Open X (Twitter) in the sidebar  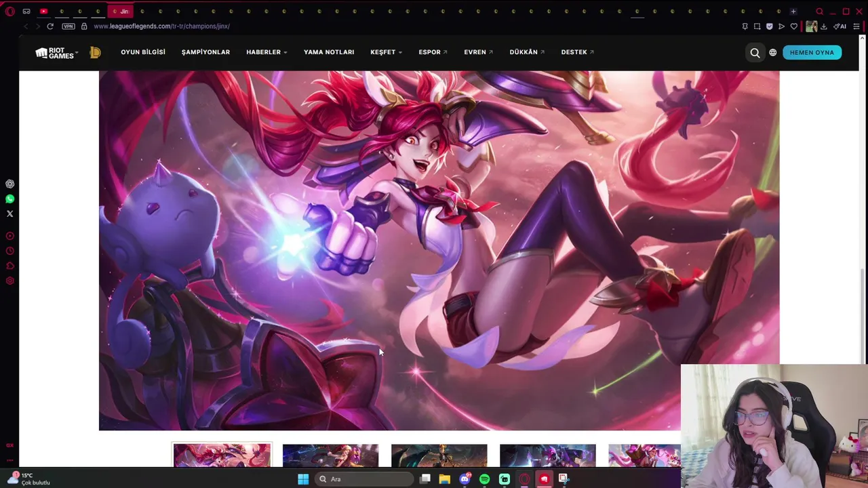9,213
